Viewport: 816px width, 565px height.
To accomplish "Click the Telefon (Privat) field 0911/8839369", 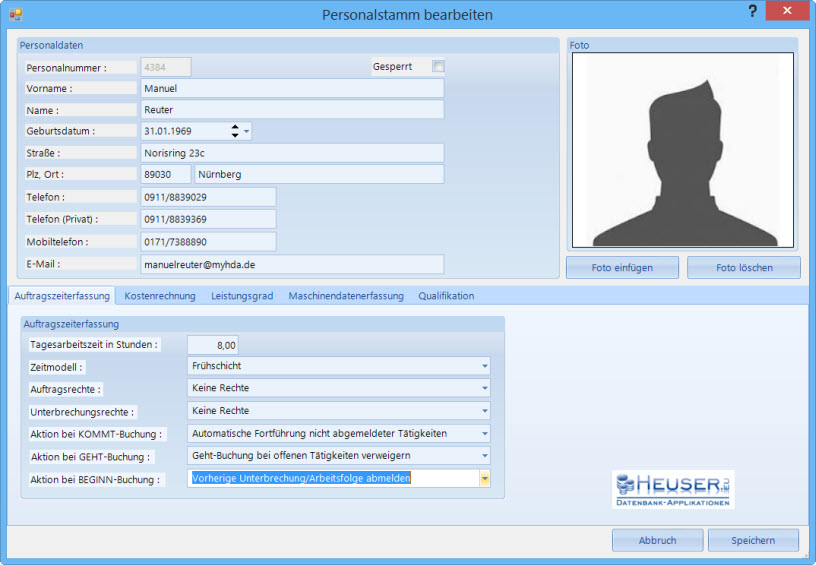I will tap(208, 219).
